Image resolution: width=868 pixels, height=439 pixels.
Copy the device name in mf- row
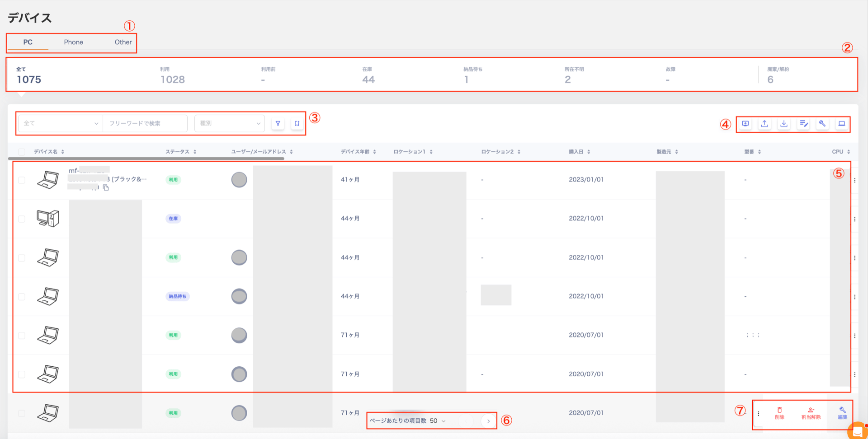pyautogui.click(x=106, y=187)
